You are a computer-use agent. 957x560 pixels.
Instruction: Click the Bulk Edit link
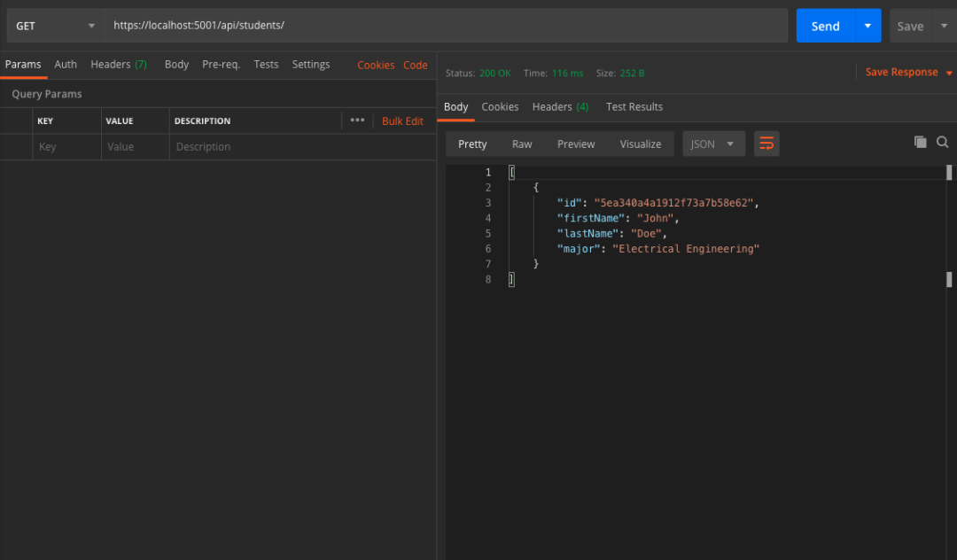pos(402,121)
